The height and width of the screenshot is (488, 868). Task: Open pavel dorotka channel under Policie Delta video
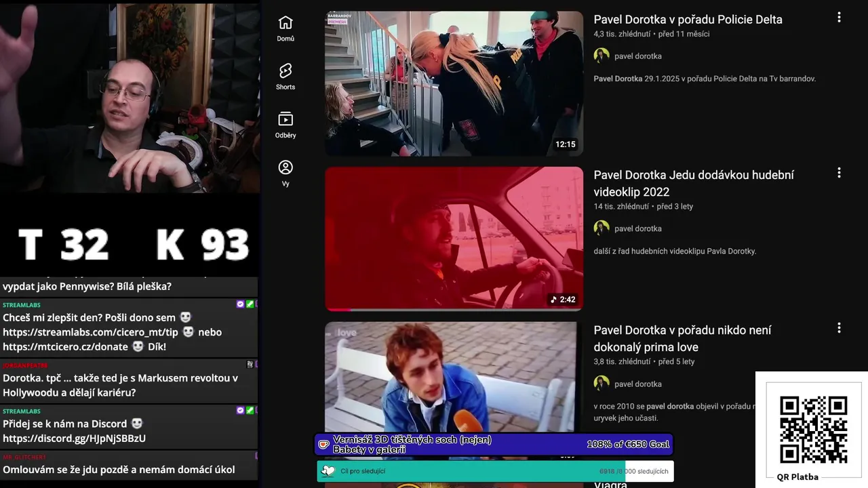[x=637, y=56]
